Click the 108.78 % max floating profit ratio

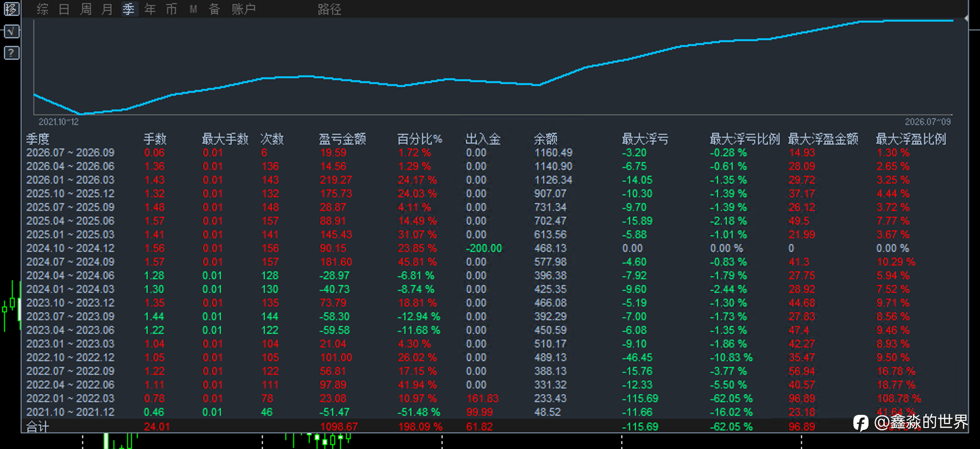(899, 399)
